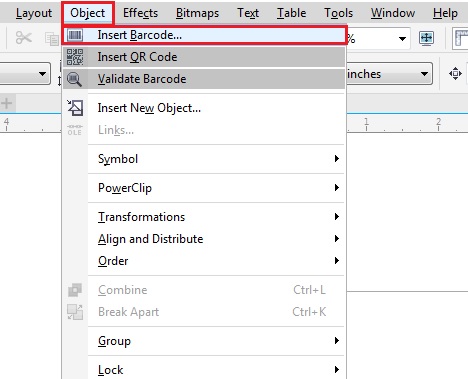The width and height of the screenshot is (468, 379).
Task: Click the Break Apart icon in menu
Action: 75,312
